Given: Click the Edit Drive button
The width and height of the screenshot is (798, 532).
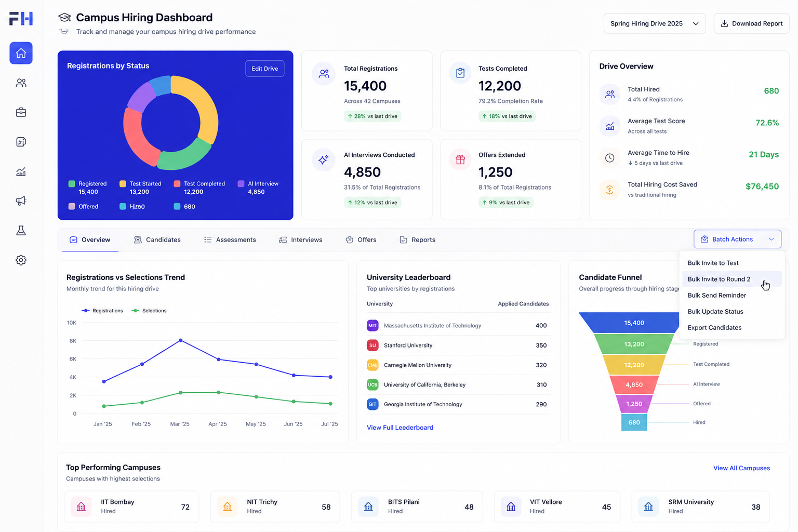Looking at the screenshot, I should pos(265,69).
